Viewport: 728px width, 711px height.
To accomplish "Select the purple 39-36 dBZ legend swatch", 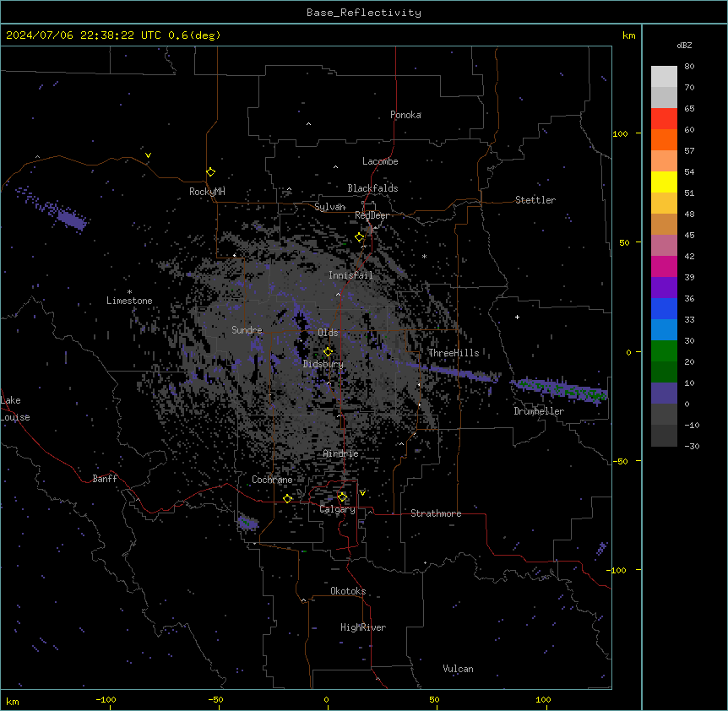I will (x=664, y=288).
